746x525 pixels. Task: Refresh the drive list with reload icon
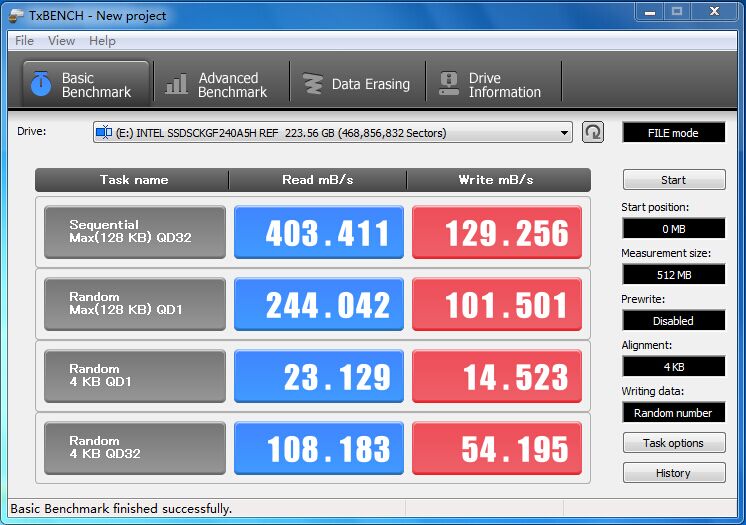click(x=593, y=132)
